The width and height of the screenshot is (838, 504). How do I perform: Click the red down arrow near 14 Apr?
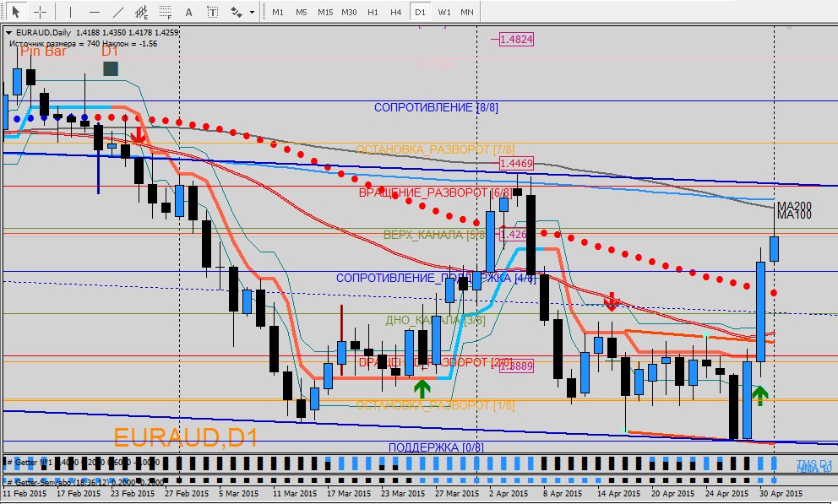[x=612, y=301]
